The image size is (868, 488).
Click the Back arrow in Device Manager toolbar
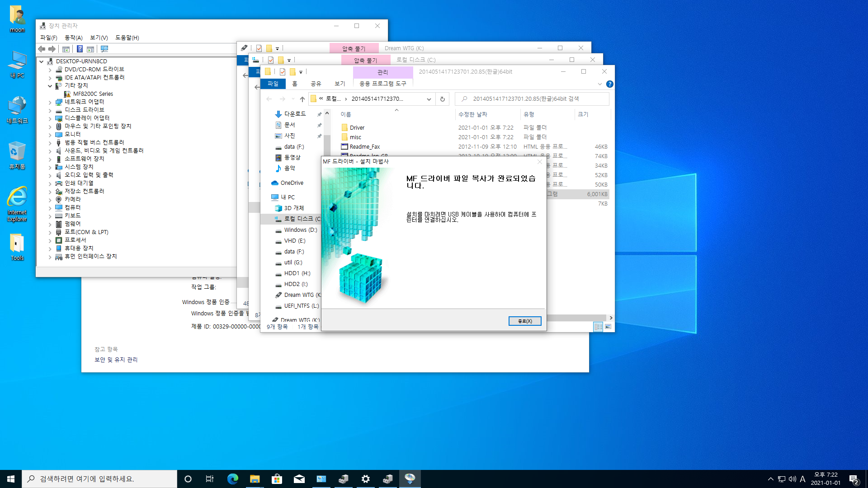tap(42, 49)
